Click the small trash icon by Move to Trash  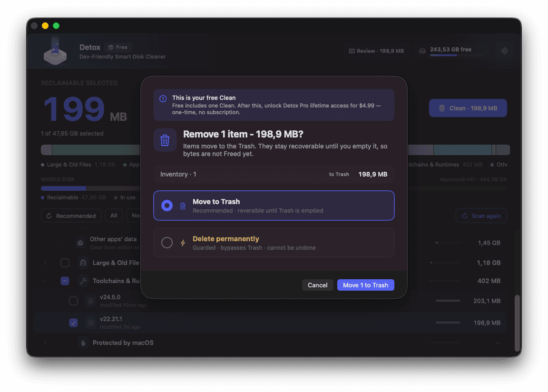tap(183, 206)
